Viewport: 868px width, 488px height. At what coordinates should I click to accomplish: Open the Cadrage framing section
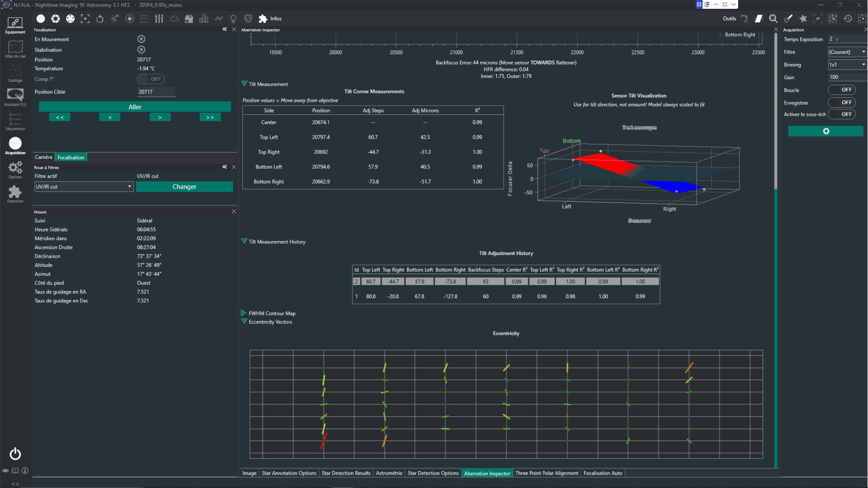pyautogui.click(x=15, y=74)
